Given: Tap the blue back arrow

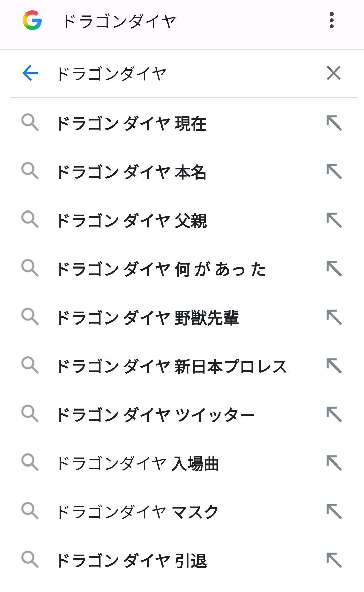Looking at the screenshot, I should pyautogui.click(x=30, y=73).
